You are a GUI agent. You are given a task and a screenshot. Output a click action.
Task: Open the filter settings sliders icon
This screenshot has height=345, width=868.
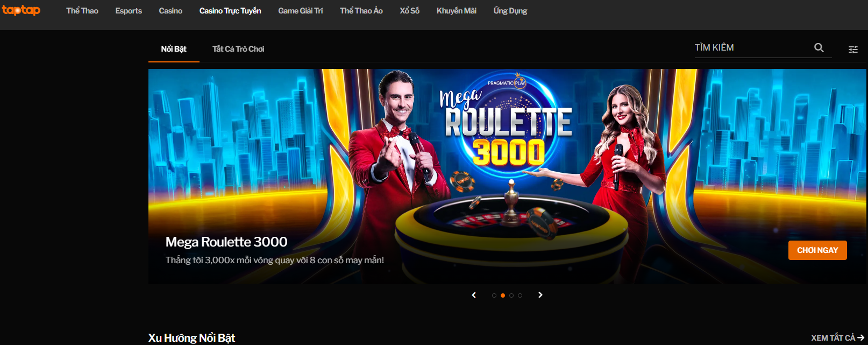[x=853, y=50]
